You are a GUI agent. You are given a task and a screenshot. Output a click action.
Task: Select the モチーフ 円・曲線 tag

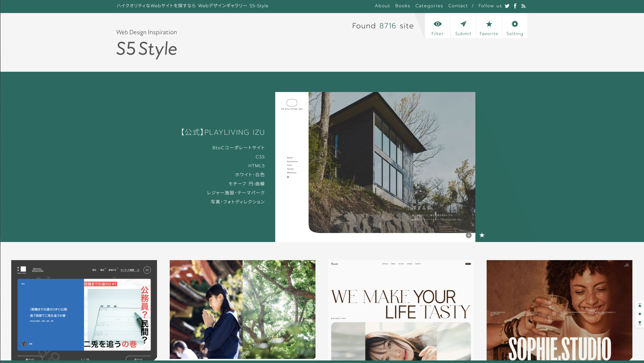(247, 184)
